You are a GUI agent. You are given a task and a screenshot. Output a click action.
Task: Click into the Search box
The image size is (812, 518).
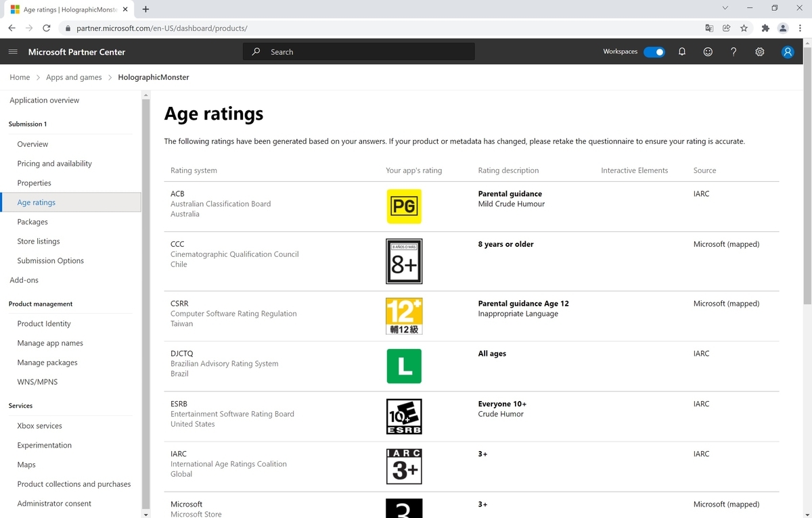[359, 52]
